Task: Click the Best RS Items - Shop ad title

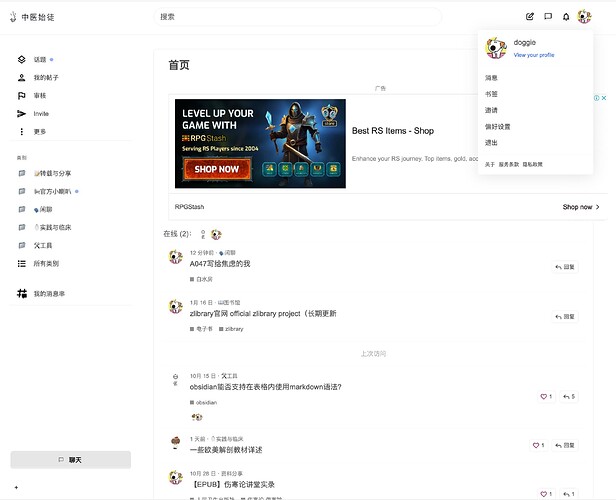Action: (x=392, y=131)
